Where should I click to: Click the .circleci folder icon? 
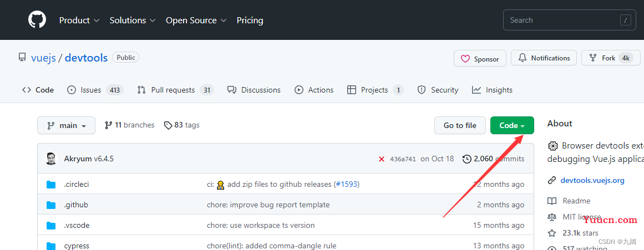pyautogui.click(x=51, y=185)
